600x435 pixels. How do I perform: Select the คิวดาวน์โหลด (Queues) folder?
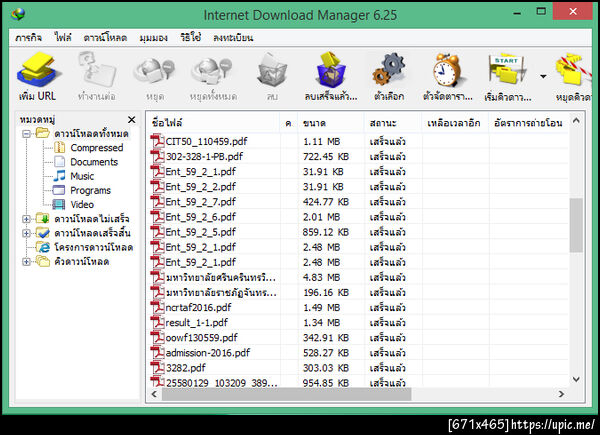82,262
